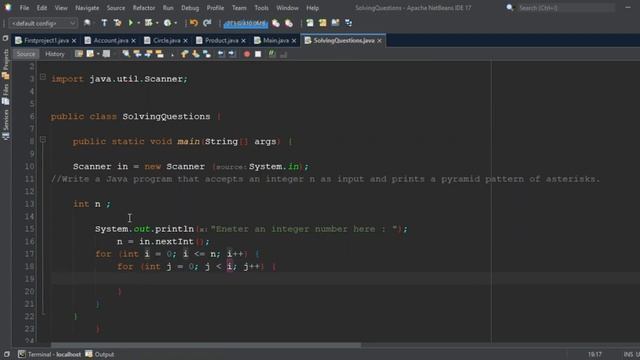Open the Refactor menu
This screenshot has width=640, height=360.
click(x=144, y=8)
